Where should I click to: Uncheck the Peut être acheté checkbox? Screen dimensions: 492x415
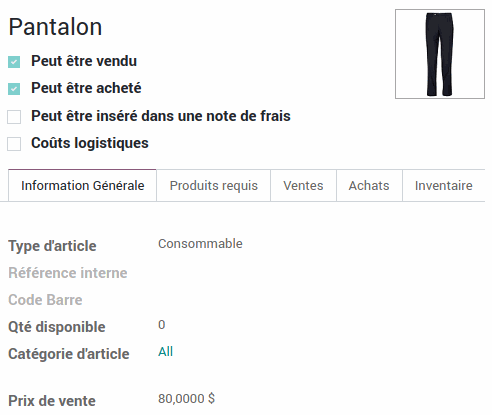tap(14, 89)
